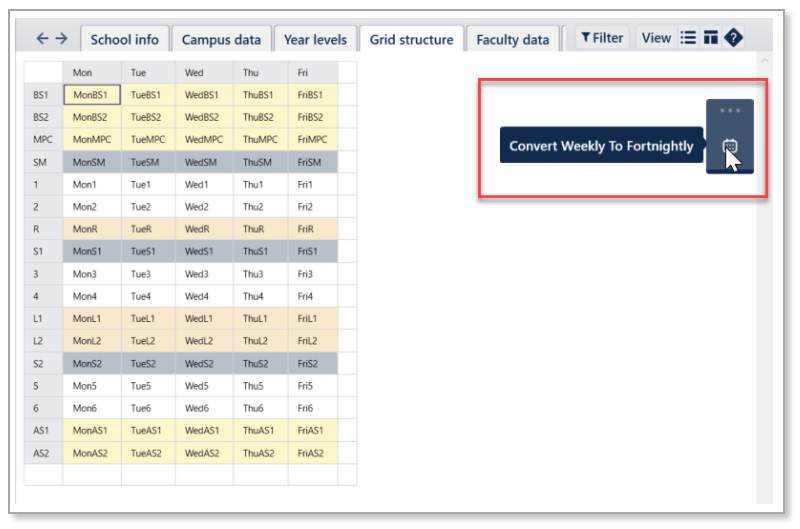Image resolution: width=800 pixels, height=529 pixels.
Task: Click the Convert Weekly To Fortnightly tooltip label
Action: 601,146
